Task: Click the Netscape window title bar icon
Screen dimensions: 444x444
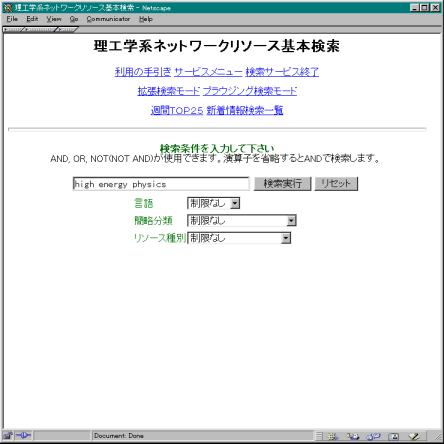Action: [x=8, y=7]
